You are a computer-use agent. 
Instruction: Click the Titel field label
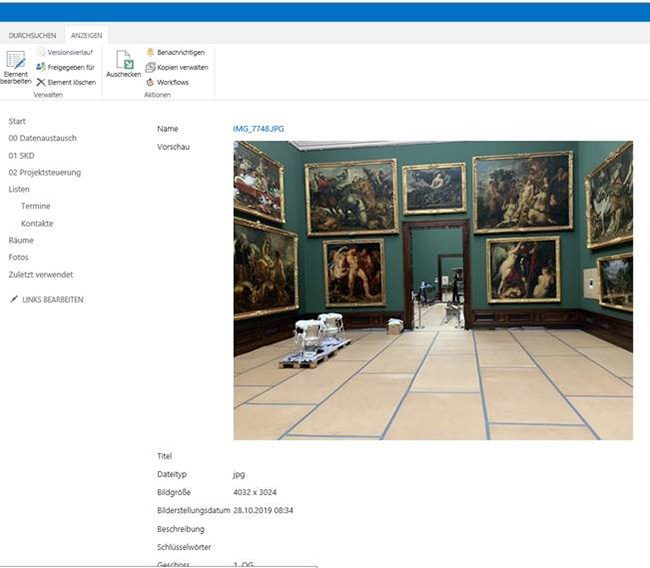click(165, 456)
